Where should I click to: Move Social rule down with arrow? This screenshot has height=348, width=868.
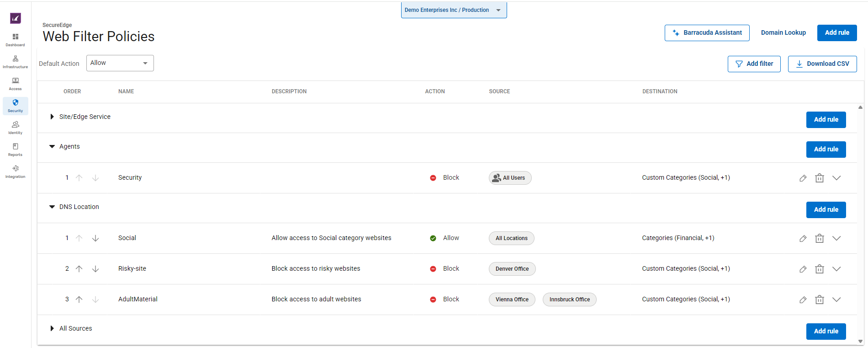tap(95, 238)
